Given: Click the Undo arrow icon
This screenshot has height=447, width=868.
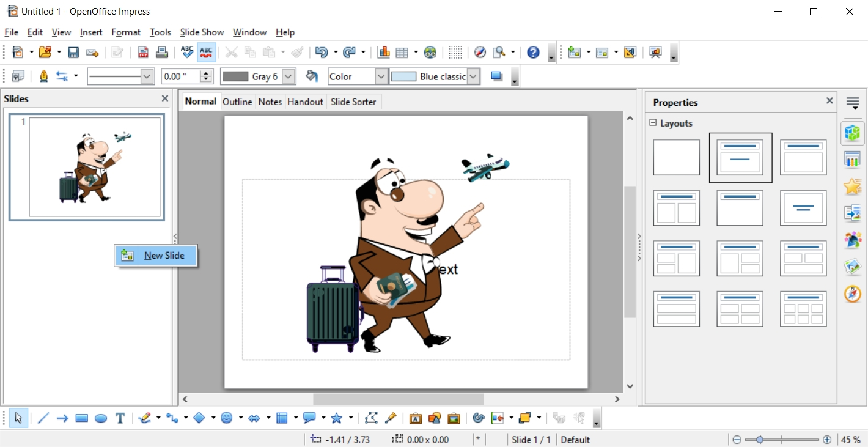Looking at the screenshot, I should coord(322,53).
